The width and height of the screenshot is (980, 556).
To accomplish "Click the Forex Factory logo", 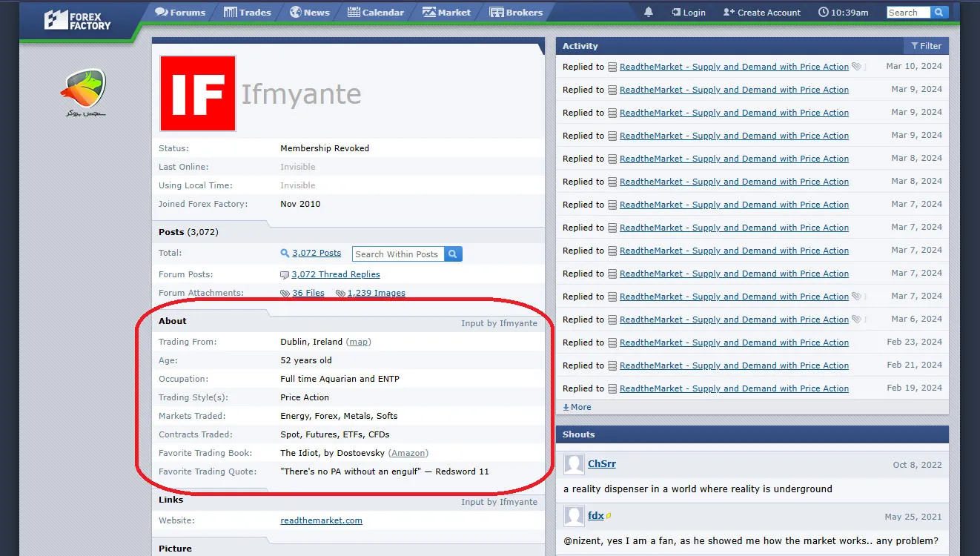I will [77, 19].
